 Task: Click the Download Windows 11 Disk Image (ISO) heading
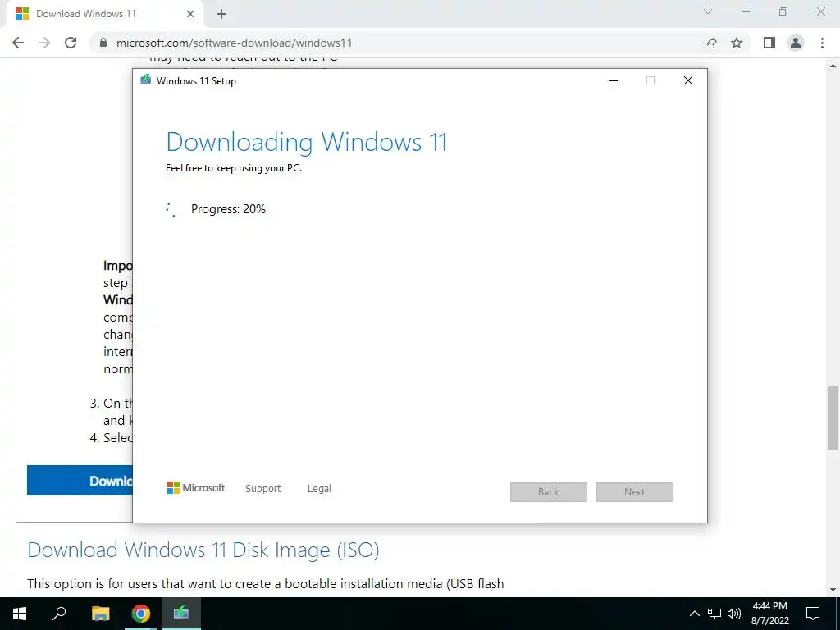203,550
